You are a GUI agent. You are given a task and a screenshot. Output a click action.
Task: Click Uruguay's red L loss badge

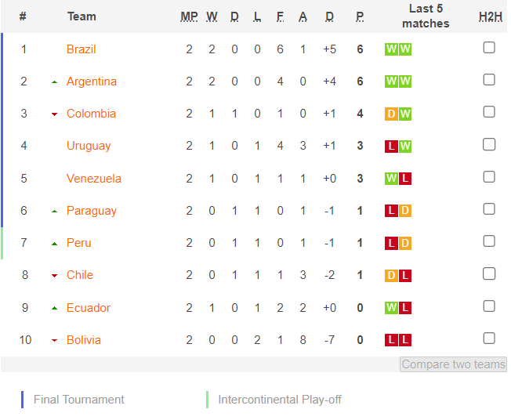click(x=391, y=146)
